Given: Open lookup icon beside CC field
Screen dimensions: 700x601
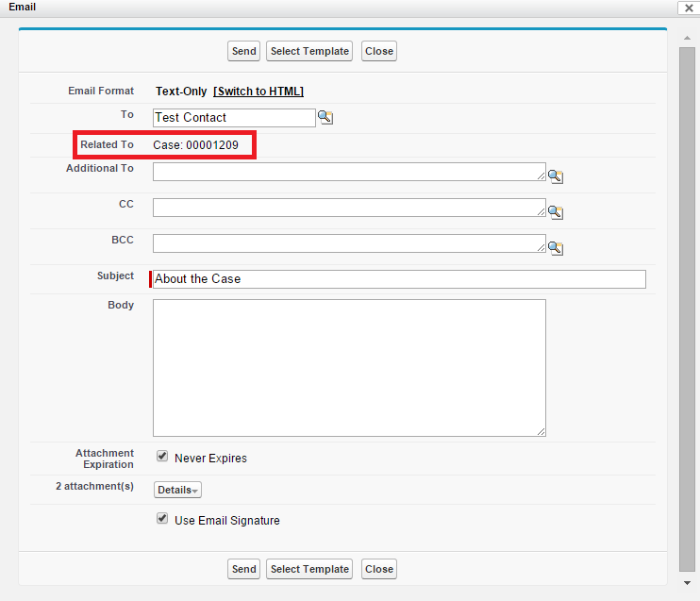Looking at the screenshot, I should click(x=556, y=212).
